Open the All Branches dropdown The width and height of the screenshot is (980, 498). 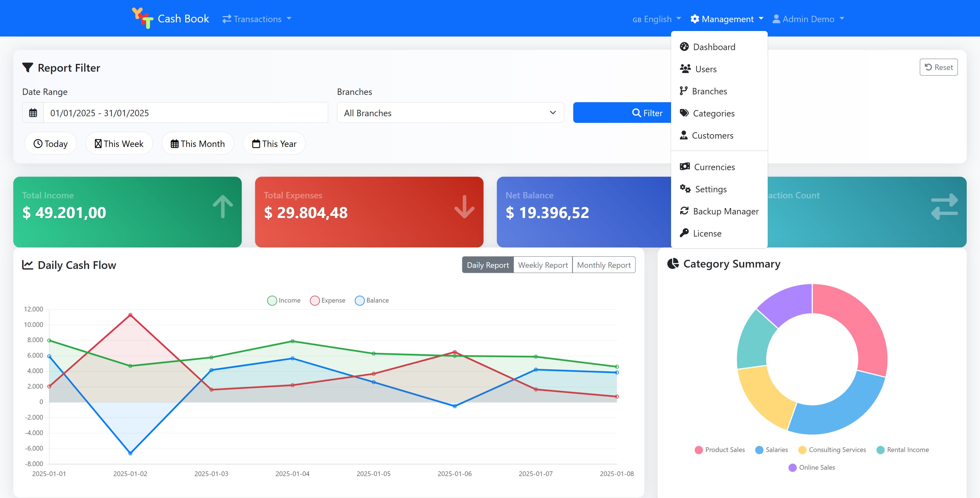click(450, 113)
